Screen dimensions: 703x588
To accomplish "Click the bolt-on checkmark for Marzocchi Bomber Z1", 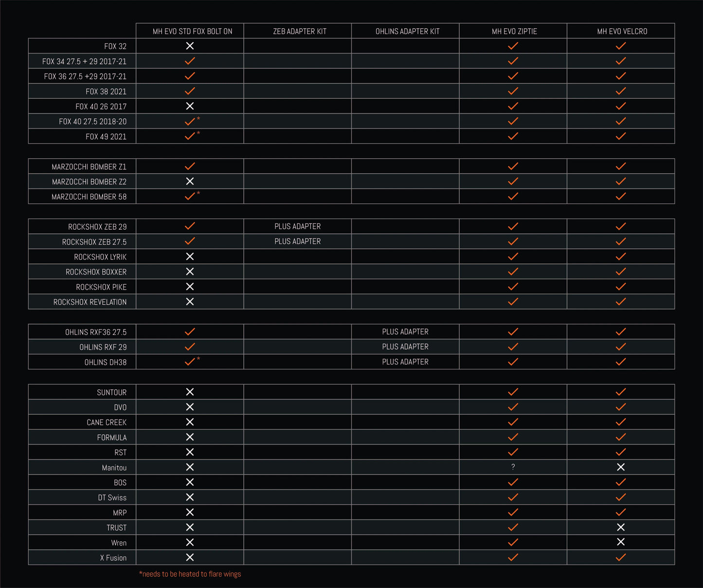I will coord(190,166).
